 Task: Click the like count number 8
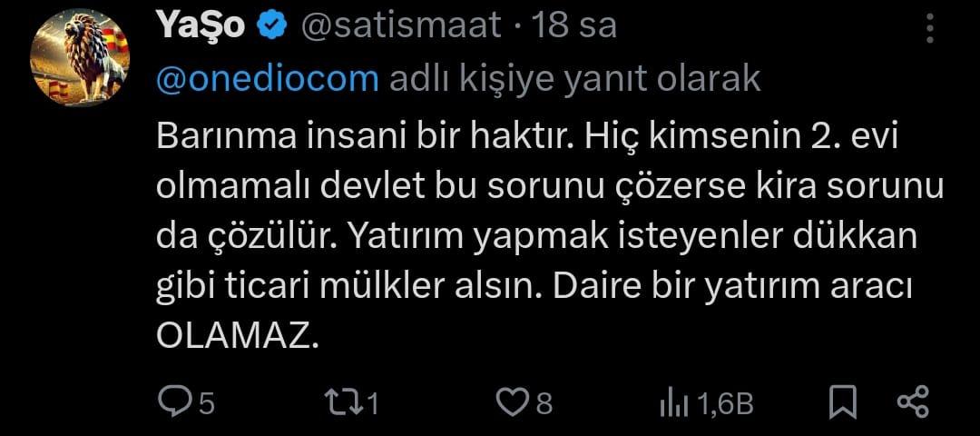pyautogui.click(x=544, y=405)
